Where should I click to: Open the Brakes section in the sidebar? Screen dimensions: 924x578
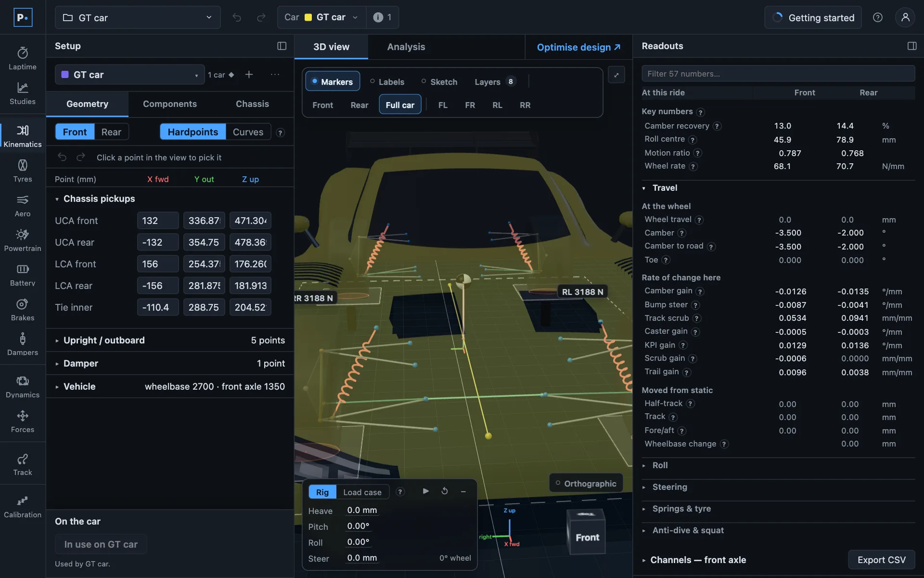(23, 310)
